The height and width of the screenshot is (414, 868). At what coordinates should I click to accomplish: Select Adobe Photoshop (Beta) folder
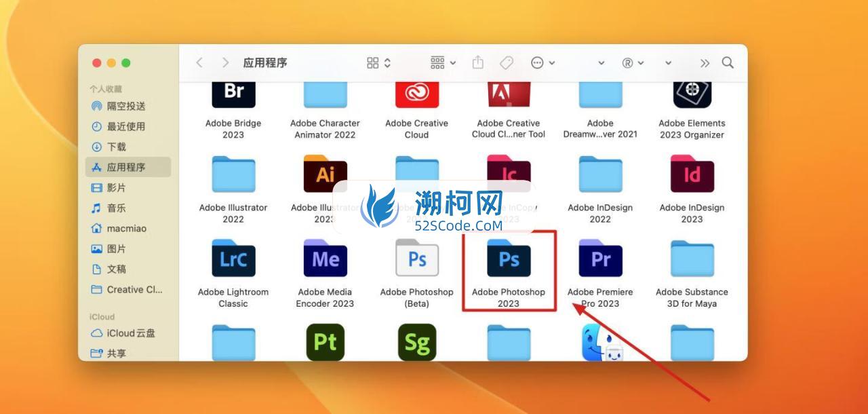417,258
